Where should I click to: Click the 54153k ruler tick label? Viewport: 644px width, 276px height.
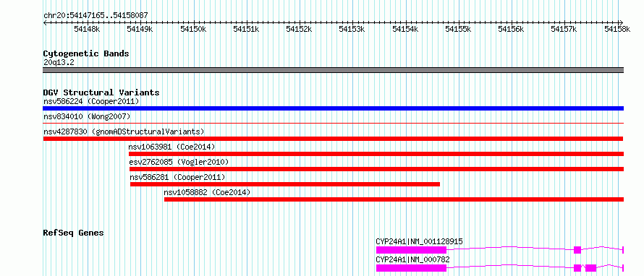click(x=352, y=29)
